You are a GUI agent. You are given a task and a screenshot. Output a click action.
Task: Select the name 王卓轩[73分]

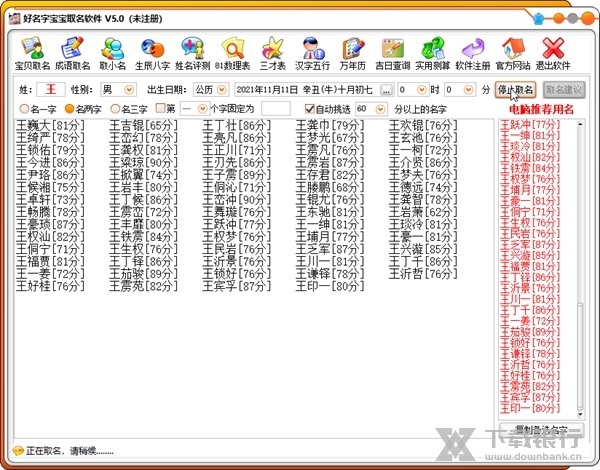[x=50, y=199]
